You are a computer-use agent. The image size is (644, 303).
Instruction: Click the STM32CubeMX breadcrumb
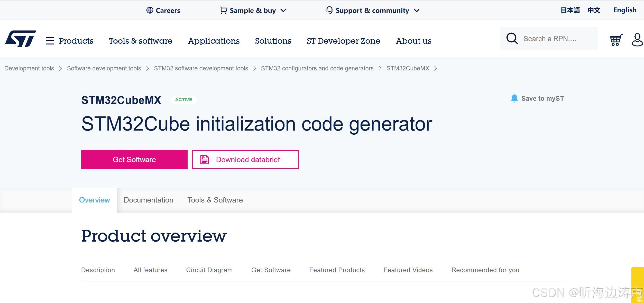[408, 68]
